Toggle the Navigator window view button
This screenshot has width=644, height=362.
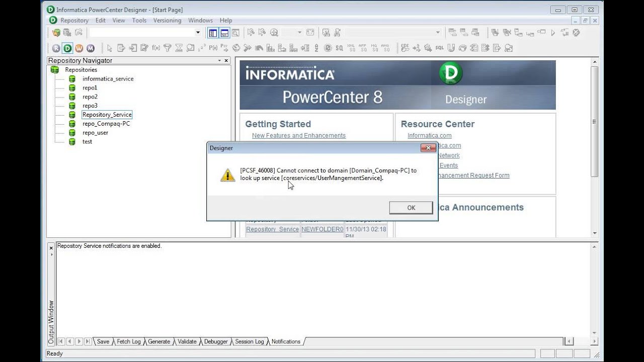click(213, 33)
